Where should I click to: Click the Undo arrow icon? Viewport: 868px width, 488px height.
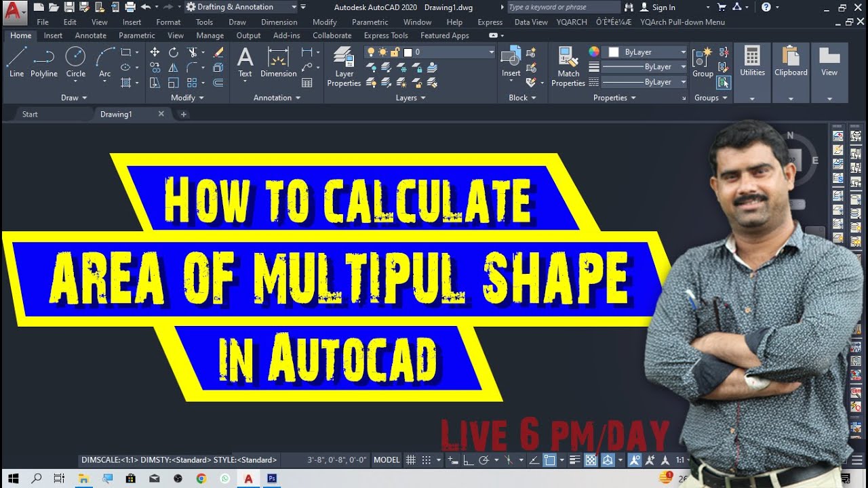click(x=146, y=7)
